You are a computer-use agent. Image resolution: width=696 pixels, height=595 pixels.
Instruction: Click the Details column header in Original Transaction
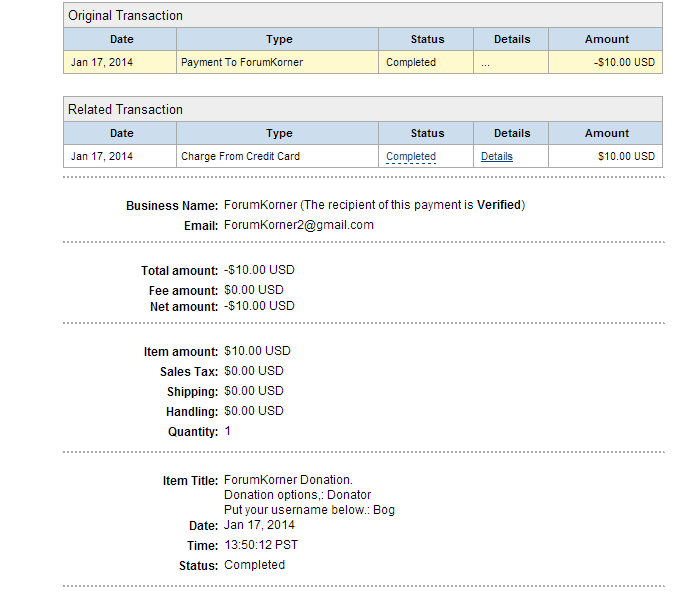coord(512,39)
